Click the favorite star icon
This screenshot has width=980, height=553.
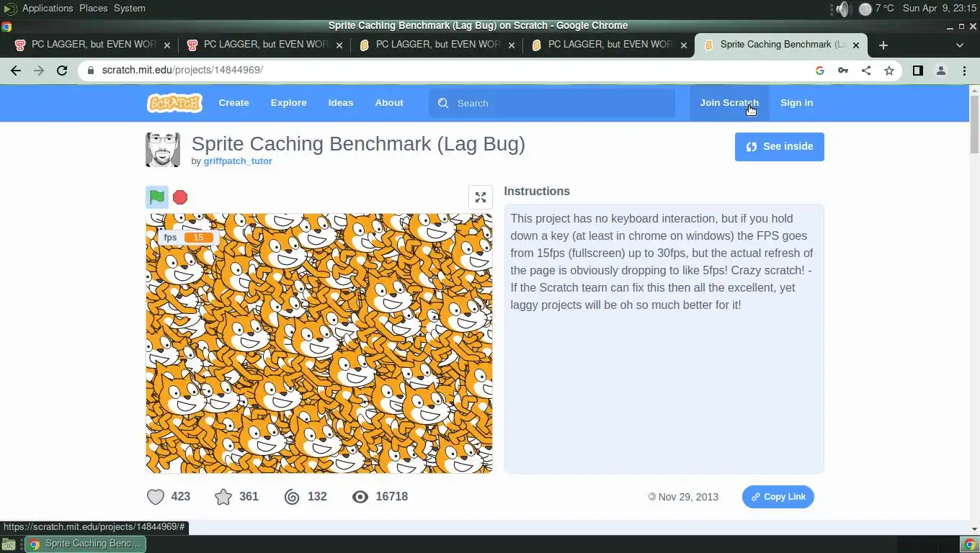tap(223, 497)
